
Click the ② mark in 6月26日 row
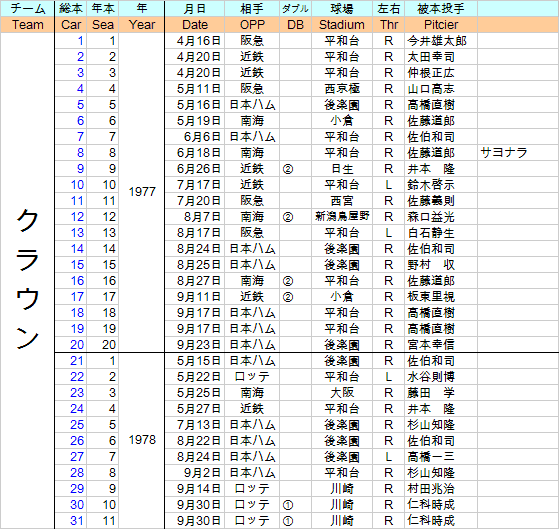point(288,169)
